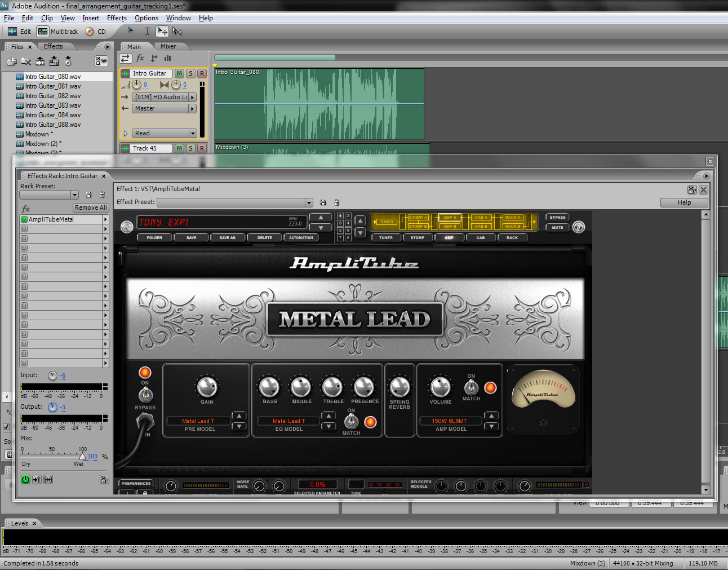
Task: Show track fx controls in Main panel
Action: (140, 58)
